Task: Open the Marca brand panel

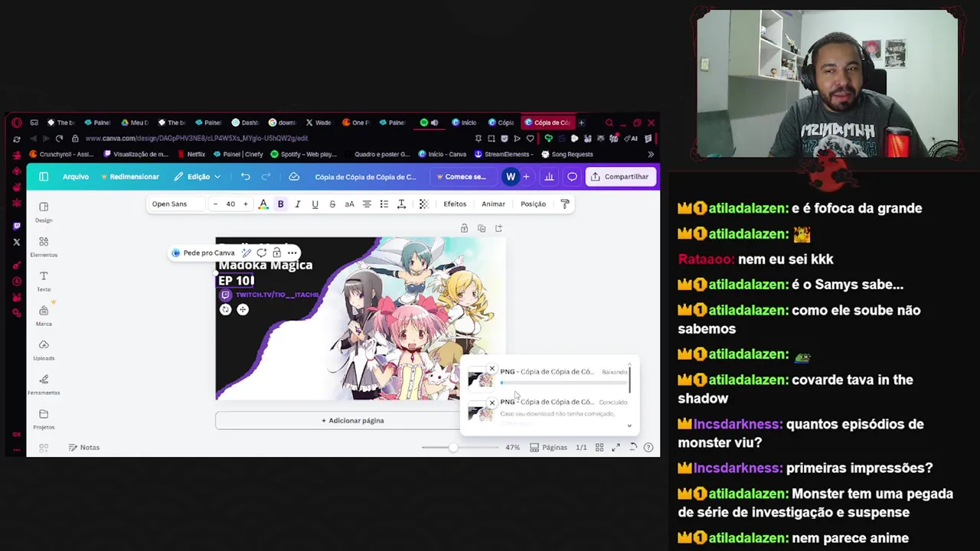Action: point(44,315)
